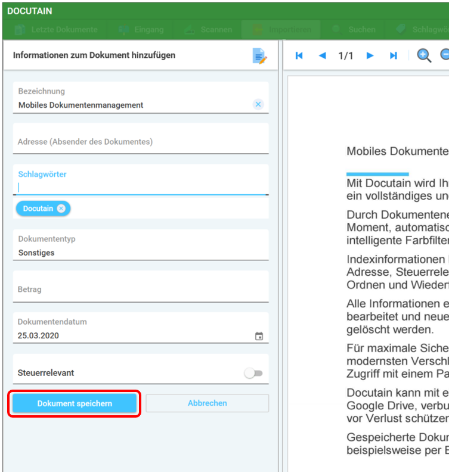Click the document edit icon in header
452x476 pixels.
(x=259, y=56)
